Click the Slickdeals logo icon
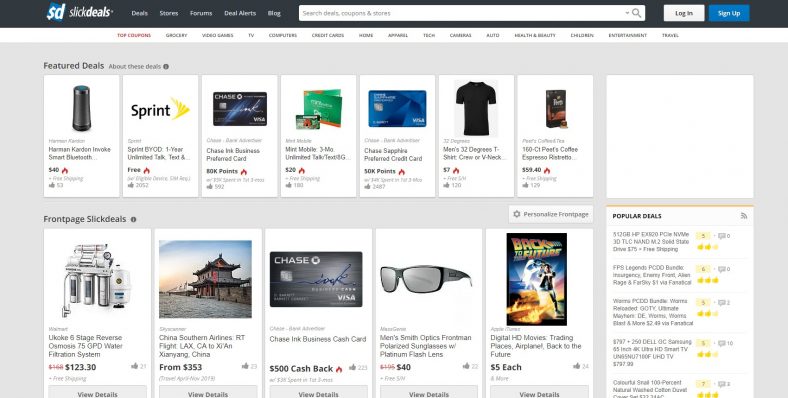This screenshot has height=398, width=788. tap(56, 12)
